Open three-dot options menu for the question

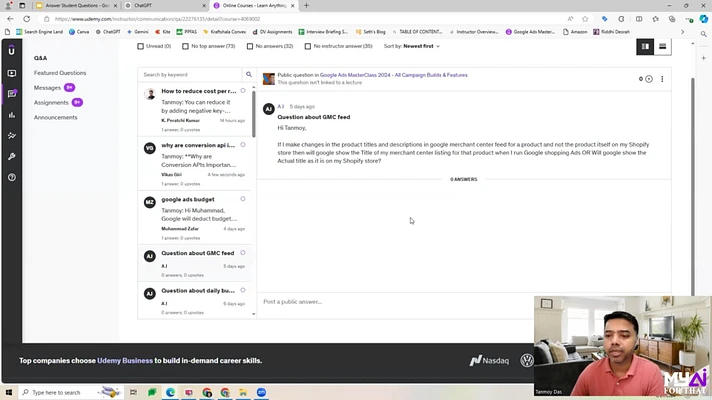coord(662,79)
